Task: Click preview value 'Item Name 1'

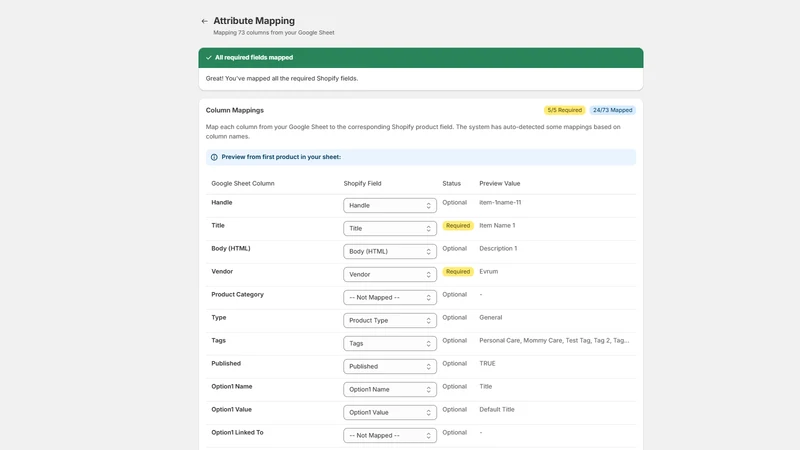Action: coord(497,226)
